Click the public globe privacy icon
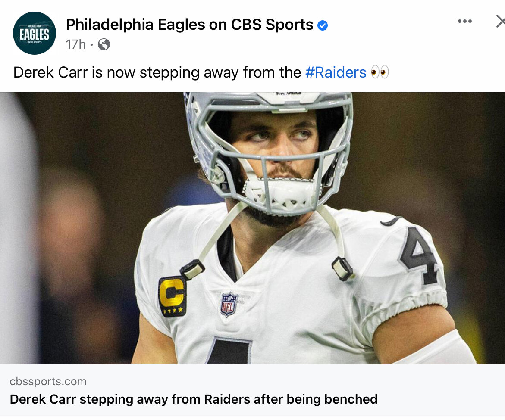The image size is (505, 420). [x=104, y=44]
